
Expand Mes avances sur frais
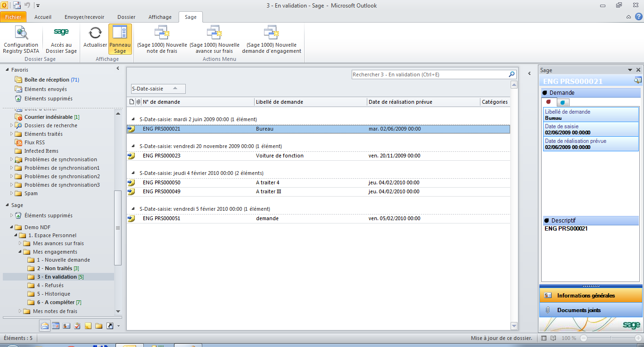pos(20,243)
